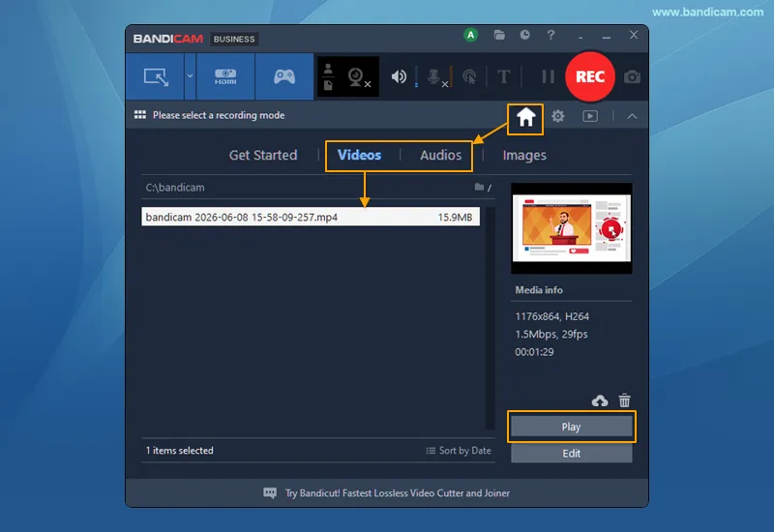Screen dimensions: 774x532
Task: Toggle webcam overlay icon
Action: coord(359,77)
